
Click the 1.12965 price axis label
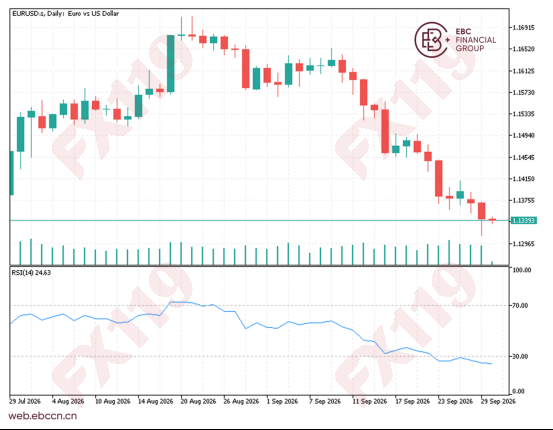click(x=523, y=244)
